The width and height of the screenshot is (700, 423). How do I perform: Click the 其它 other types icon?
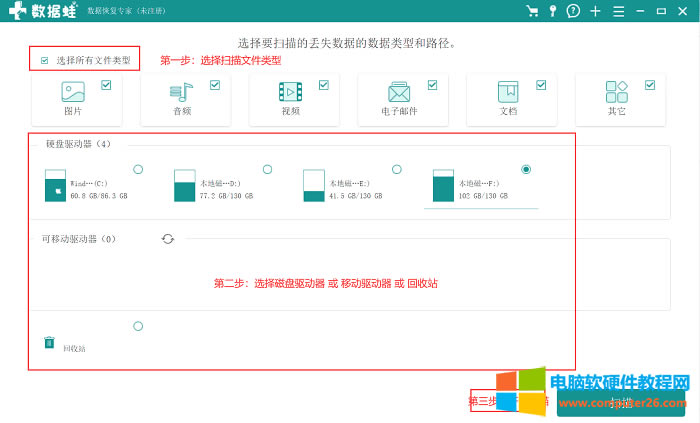pos(616,92)
